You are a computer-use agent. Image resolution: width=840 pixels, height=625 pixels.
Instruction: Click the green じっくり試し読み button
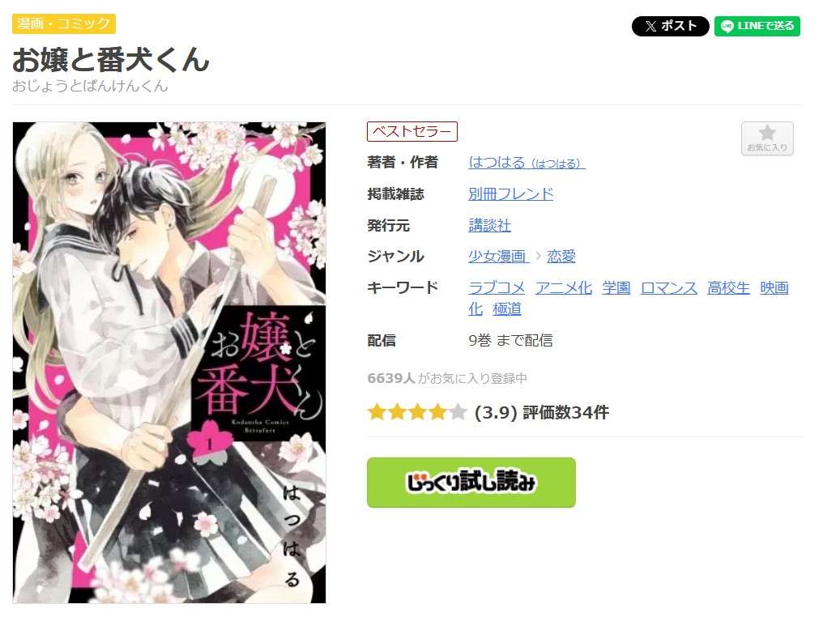(471, 482)
